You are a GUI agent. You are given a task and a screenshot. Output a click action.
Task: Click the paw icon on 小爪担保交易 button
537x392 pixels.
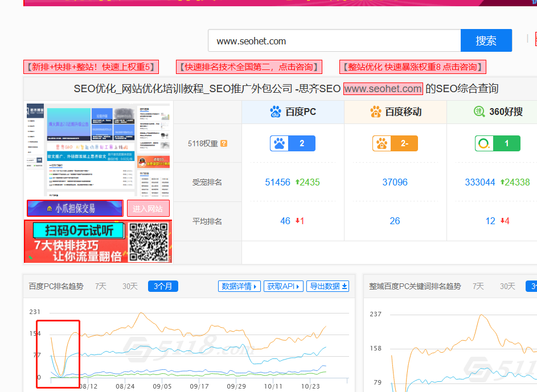coord(51,208)
